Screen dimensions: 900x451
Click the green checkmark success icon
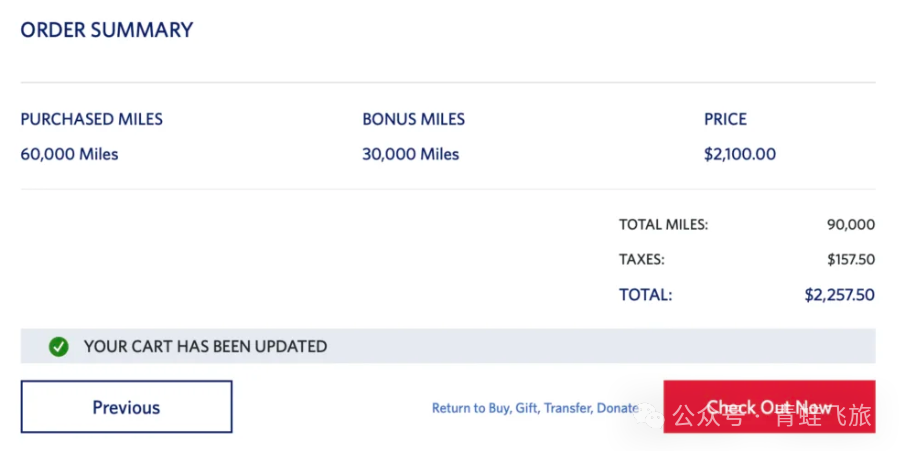59,347
